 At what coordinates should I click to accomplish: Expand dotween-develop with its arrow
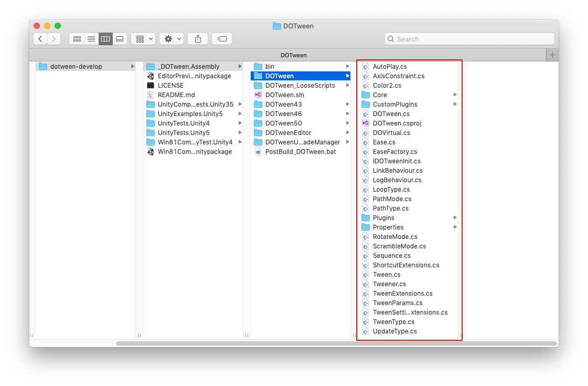tap(132, 67)
